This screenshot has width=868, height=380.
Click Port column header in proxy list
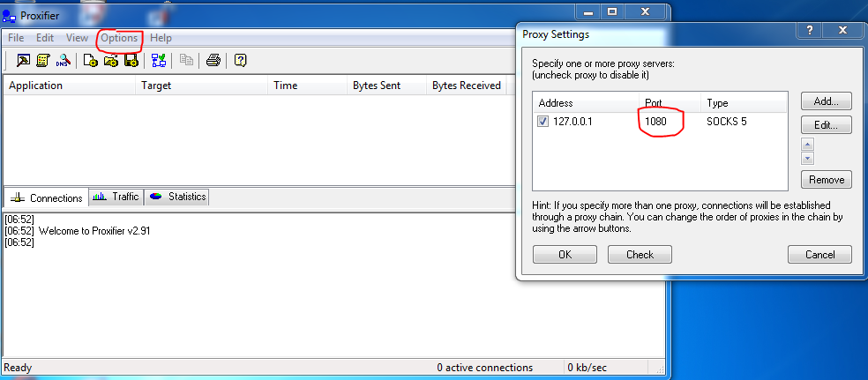pyautogui.click(x=670, y=103)
